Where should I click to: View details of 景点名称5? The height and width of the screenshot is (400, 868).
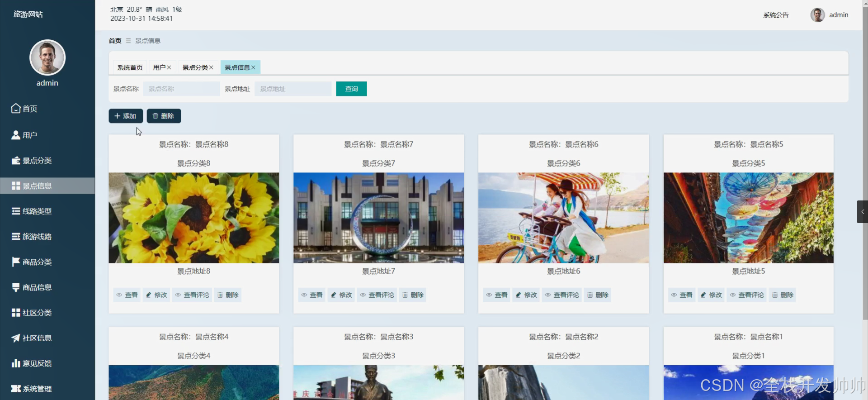(x=681, y=295)
